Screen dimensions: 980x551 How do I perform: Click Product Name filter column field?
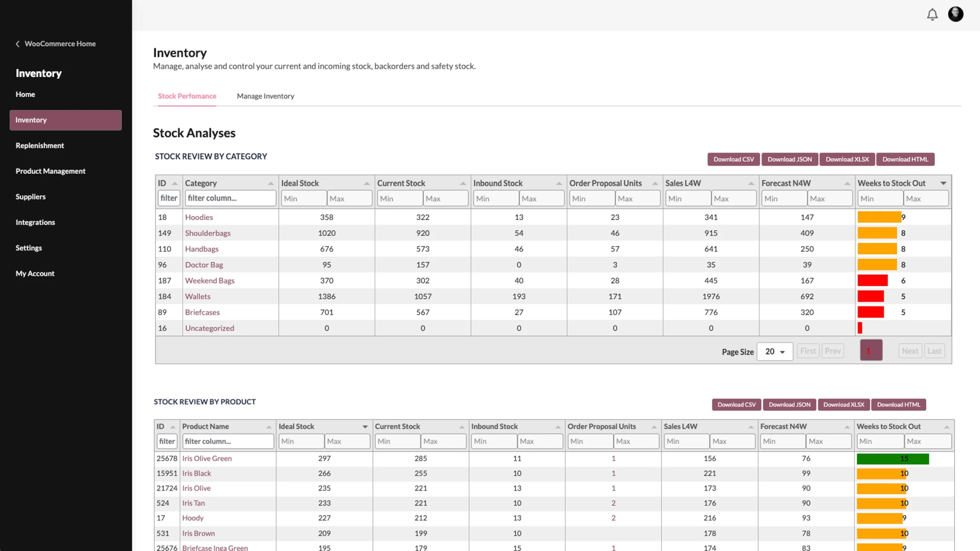click(228, 441)
